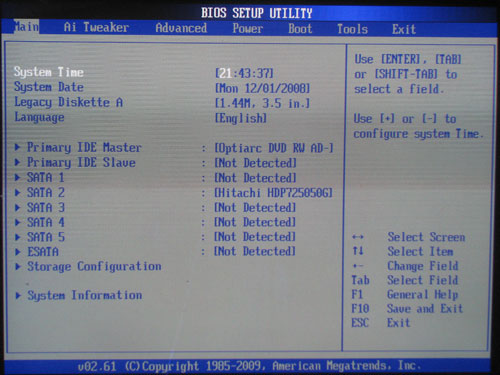Click up-down arrows icon for Select Item
500x375 pixels.
point(358,251)
